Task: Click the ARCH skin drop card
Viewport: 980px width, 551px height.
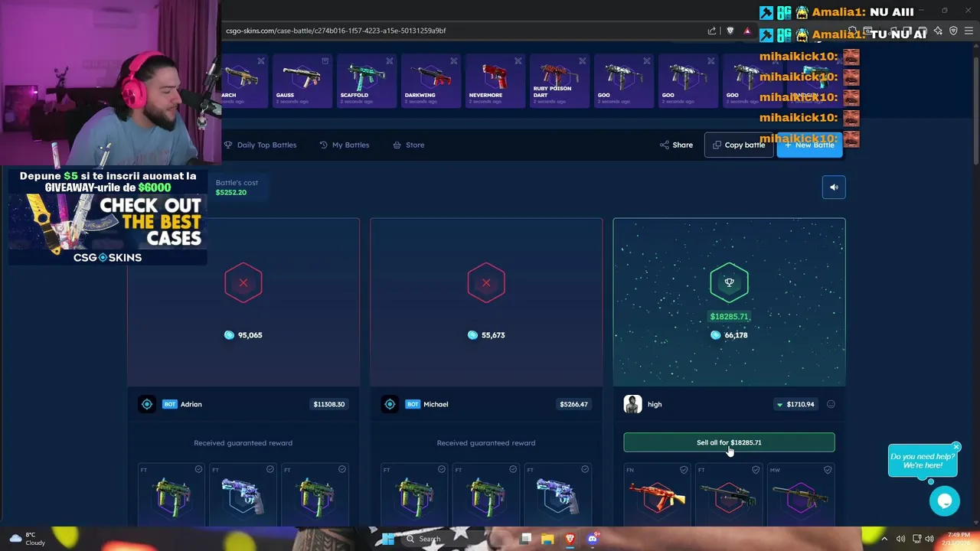Action: [243, 80]
